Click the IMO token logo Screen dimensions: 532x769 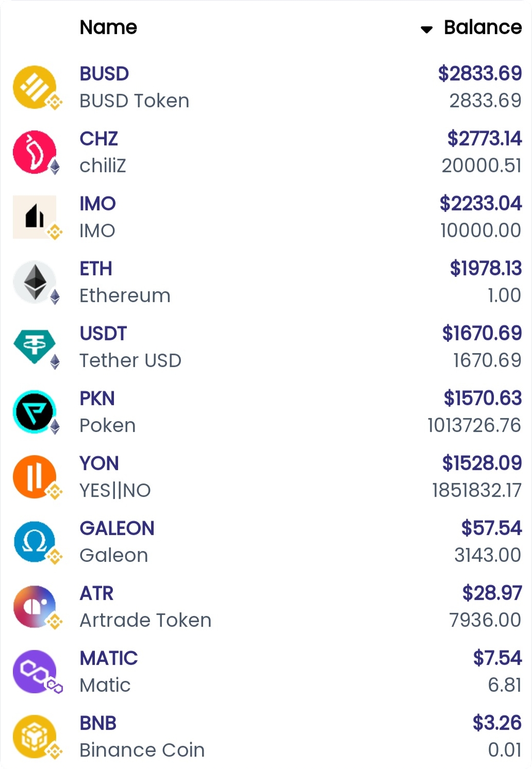35,217
